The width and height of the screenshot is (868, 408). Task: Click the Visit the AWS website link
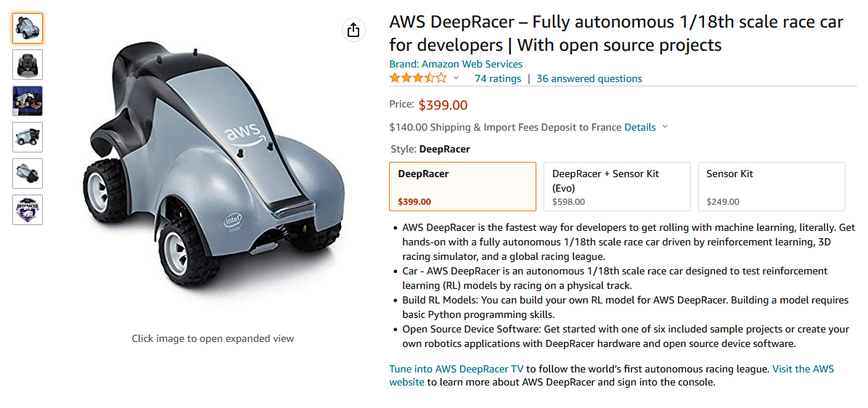click(803, 369)
